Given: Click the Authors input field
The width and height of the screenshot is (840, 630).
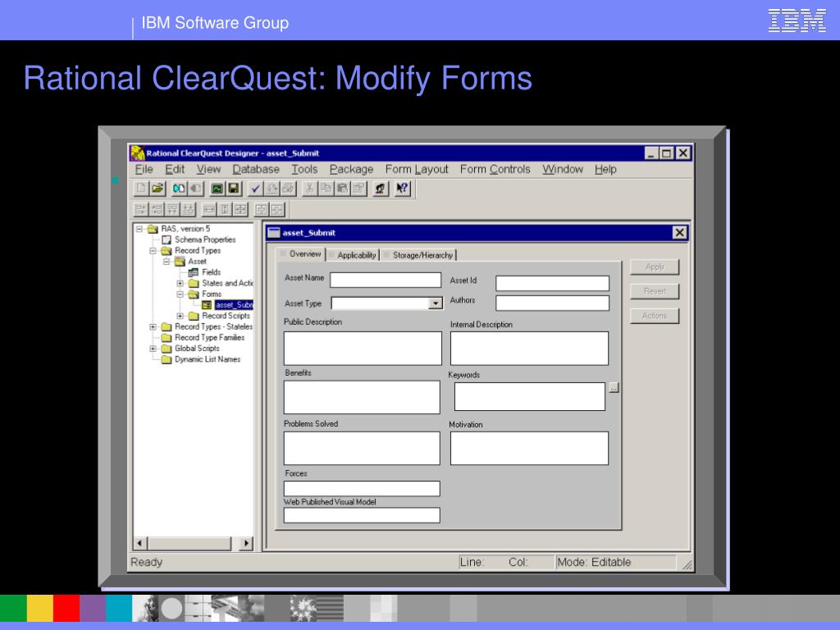Looking at the screenshot, I should coord(552,304).
